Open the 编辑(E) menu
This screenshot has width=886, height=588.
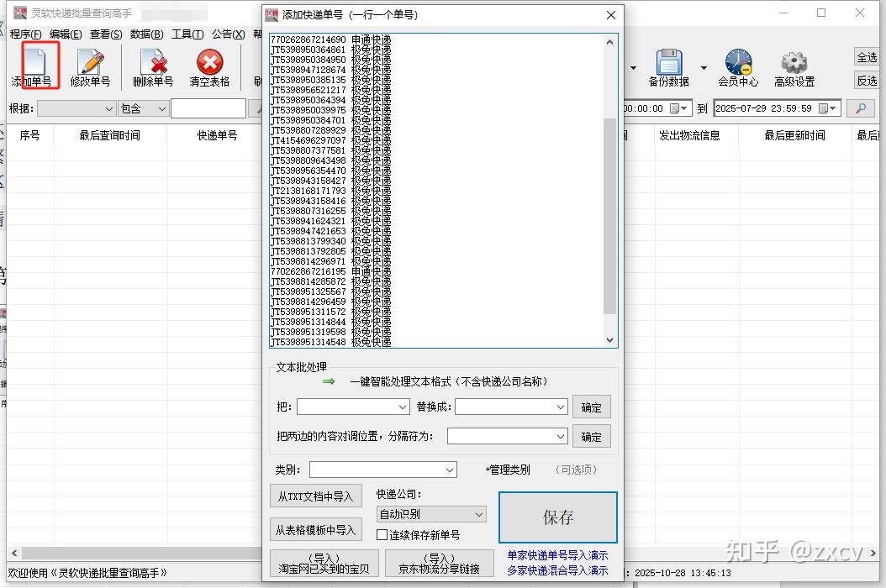[x=66, y=34]
